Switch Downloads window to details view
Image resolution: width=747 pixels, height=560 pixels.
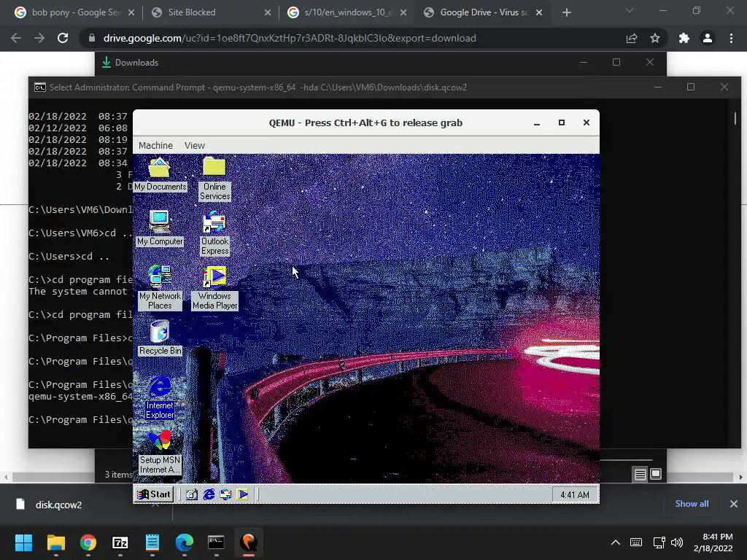coord(640,474)
